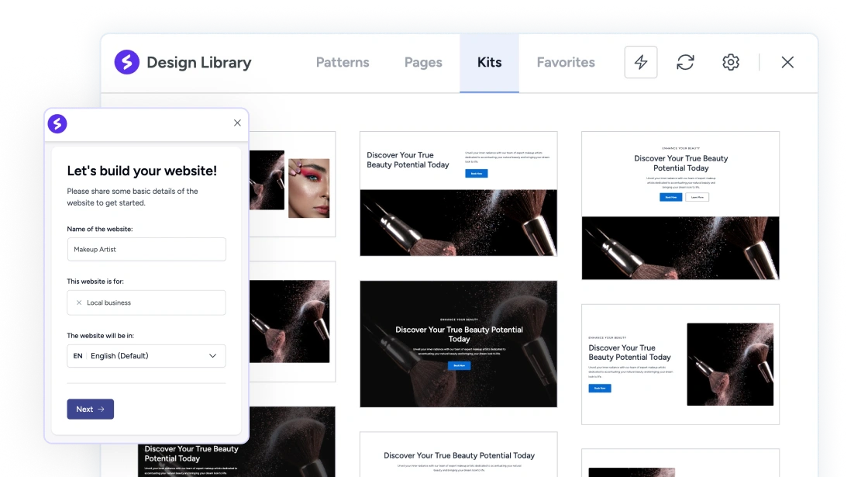Refresh the Design Library with sync icon

pos(685,62)
